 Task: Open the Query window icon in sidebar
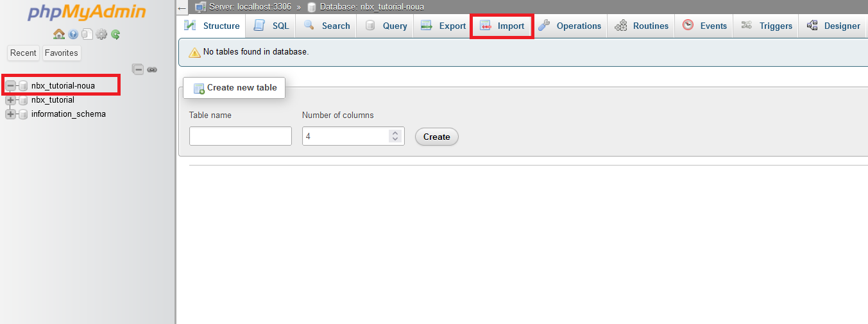click(x=87, y=35)
